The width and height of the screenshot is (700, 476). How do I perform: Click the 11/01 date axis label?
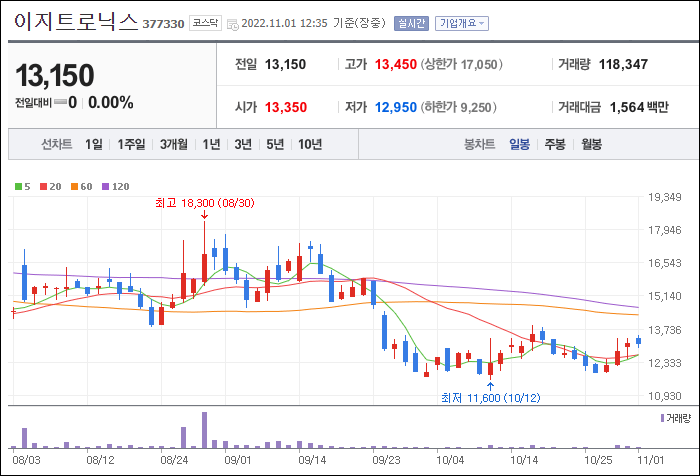point(650,460)
